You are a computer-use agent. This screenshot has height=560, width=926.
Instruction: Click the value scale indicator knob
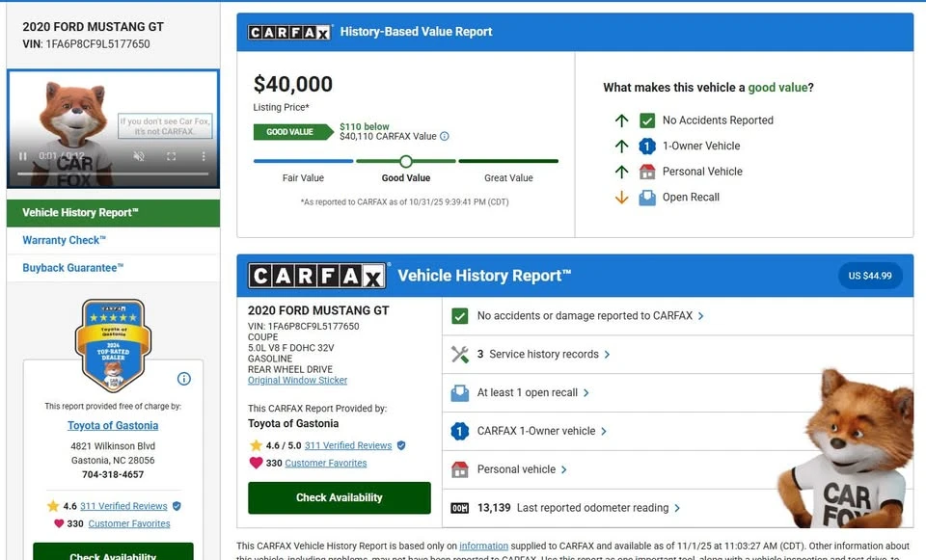pos(406,161)
